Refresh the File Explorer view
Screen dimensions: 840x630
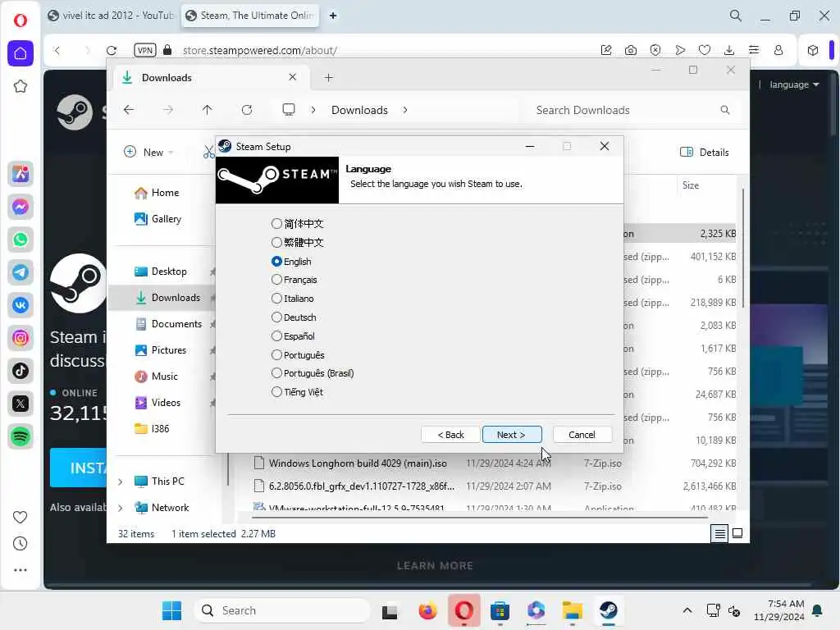click(247, 110)
